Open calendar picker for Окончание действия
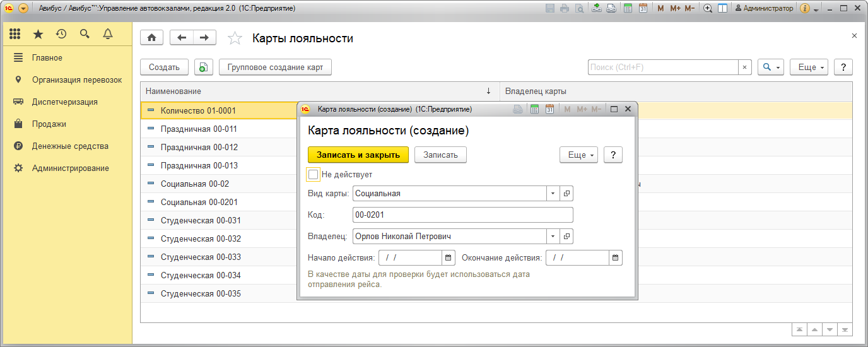 (x=616, y=257)
